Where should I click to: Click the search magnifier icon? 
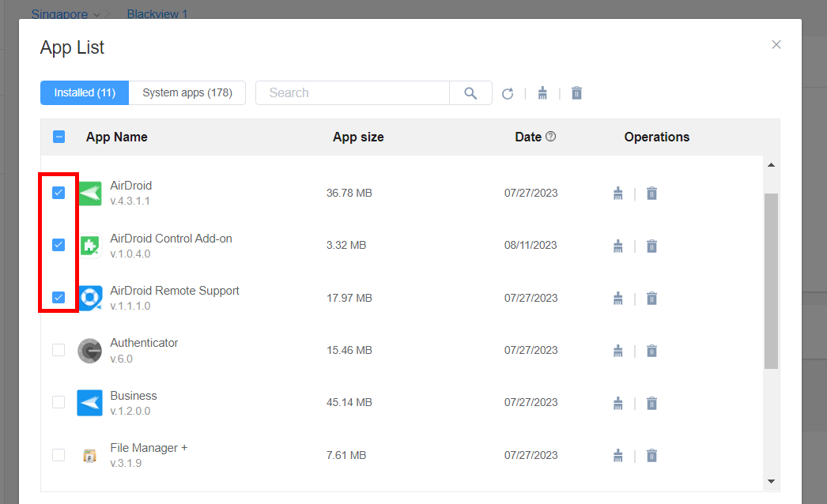coord(470,93)
